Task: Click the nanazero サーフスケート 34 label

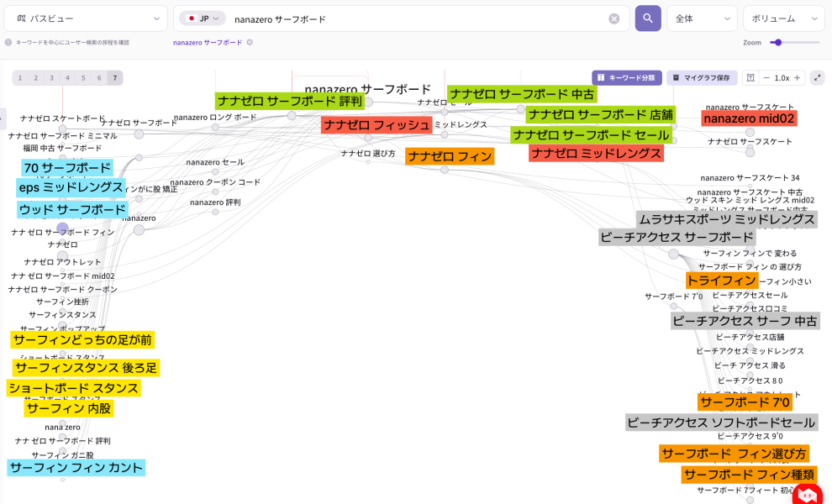Action: (x=750, y=178)
